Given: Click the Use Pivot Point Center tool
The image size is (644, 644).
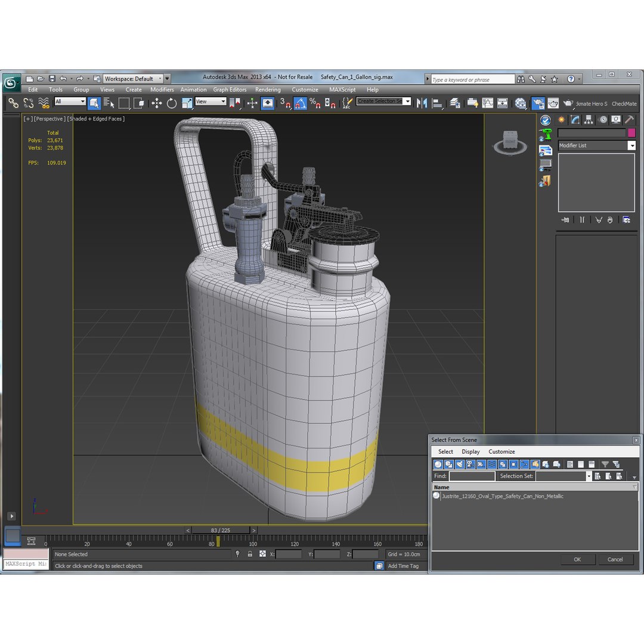Looking at the screenshot, I should [235, 103].
